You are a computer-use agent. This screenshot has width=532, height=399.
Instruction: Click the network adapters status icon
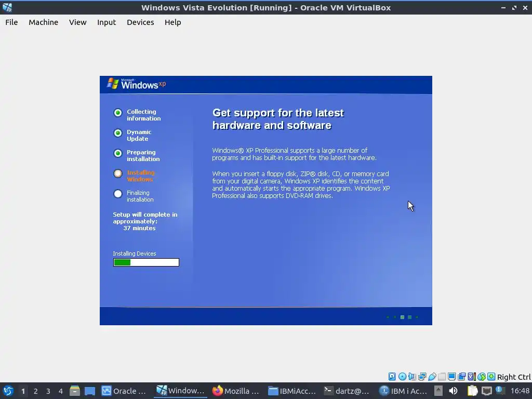click(x=422, y=376)
